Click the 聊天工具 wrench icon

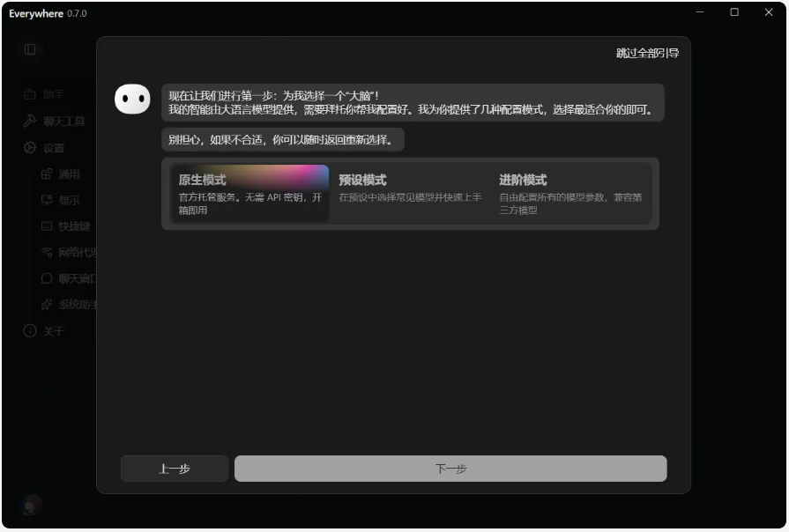(30, 122)
